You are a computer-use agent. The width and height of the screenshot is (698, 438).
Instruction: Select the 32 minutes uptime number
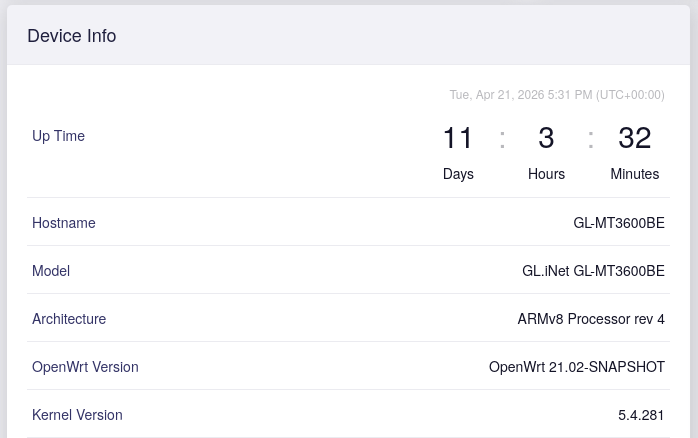tap(634, 138)
